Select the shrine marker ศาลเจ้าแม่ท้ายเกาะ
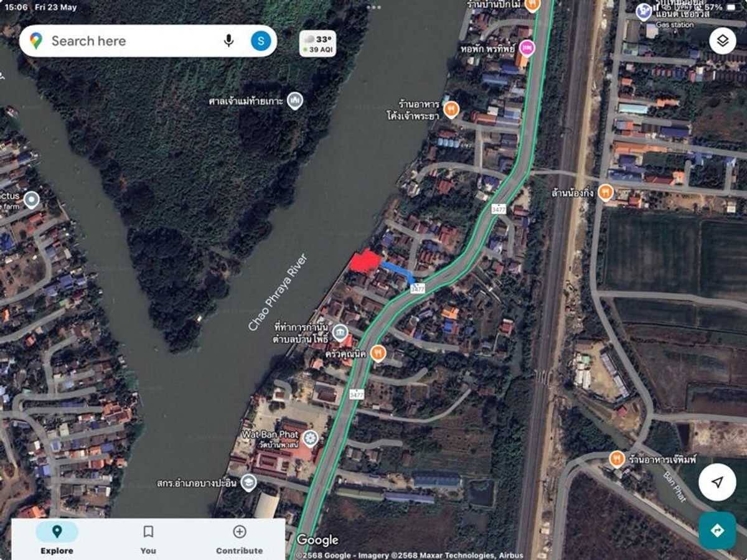747x560 pixels. [x=295, y=100]
